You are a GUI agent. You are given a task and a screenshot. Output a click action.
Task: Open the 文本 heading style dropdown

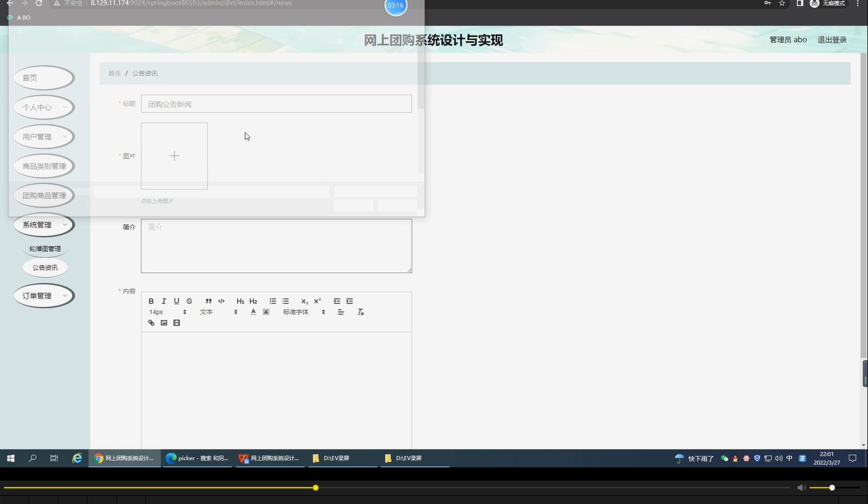pos(218,312)
